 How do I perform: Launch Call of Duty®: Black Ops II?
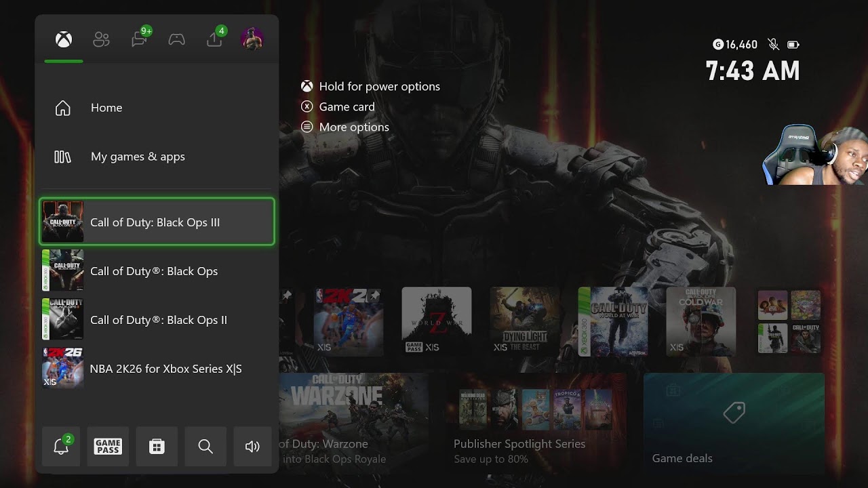(x=157, y=319)
